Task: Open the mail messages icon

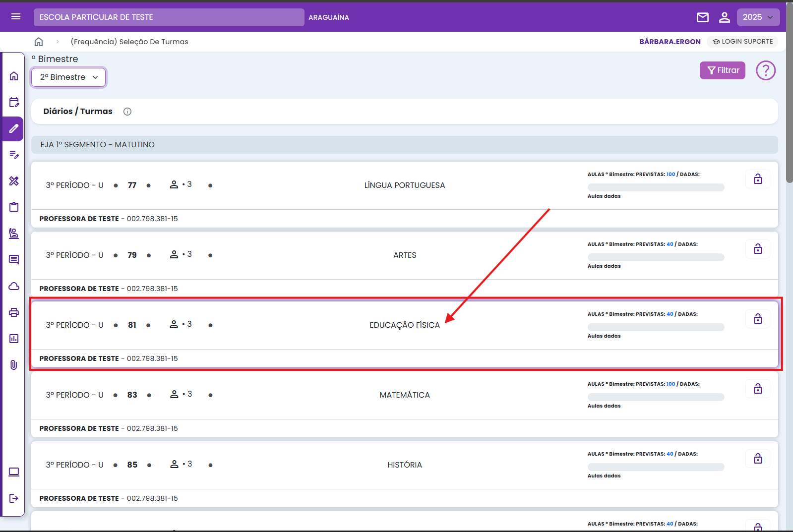Action: (702, 17)
